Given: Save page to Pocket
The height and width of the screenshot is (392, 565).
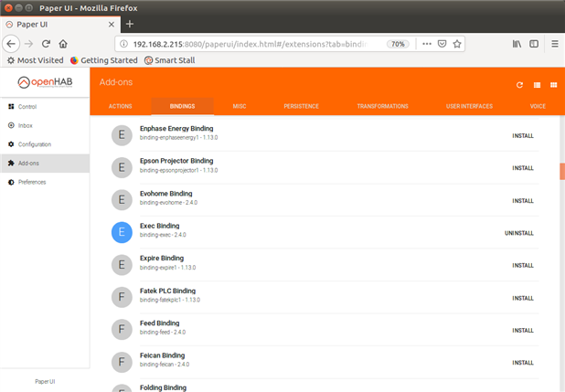Looking at the screenshot, I should [442, 43].
